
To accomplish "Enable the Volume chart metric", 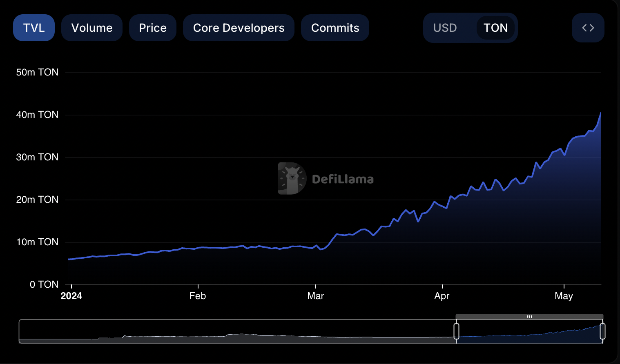I will pyautogui.click(x=92, y=28).
